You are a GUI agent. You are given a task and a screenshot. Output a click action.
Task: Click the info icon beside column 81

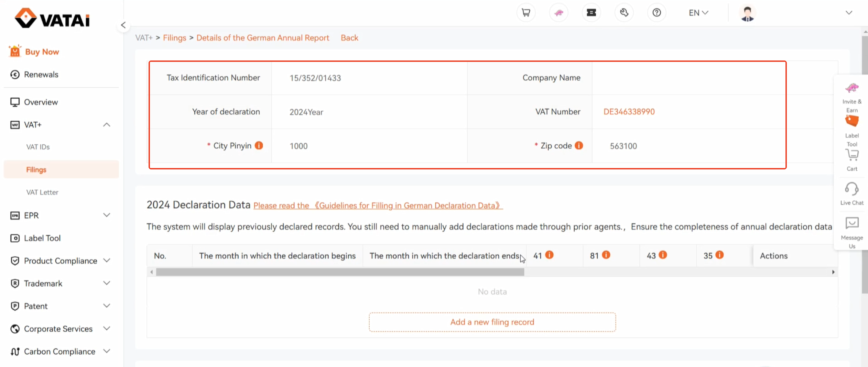[606, 255]
